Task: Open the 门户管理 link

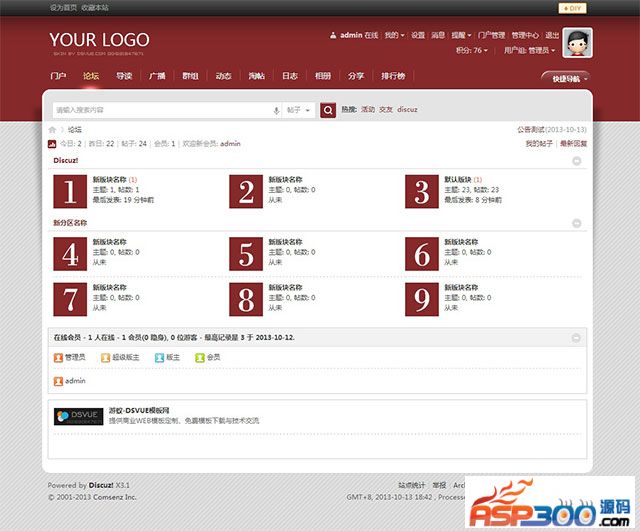Action: (x=491, y=36)
